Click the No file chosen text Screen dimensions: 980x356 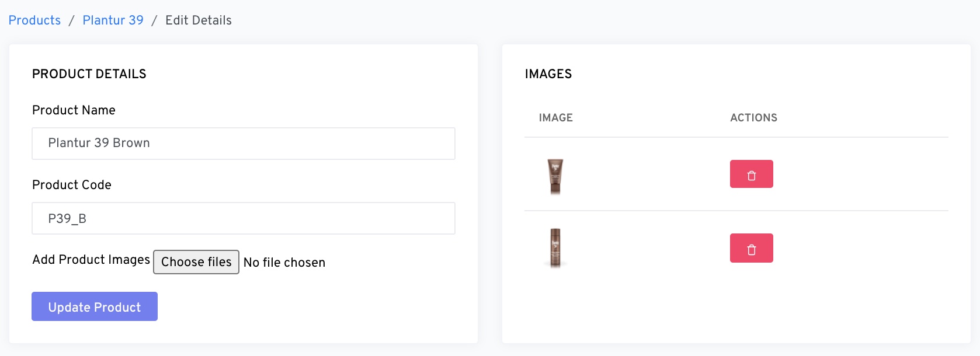pyautogui.click(x=284, y=263)
